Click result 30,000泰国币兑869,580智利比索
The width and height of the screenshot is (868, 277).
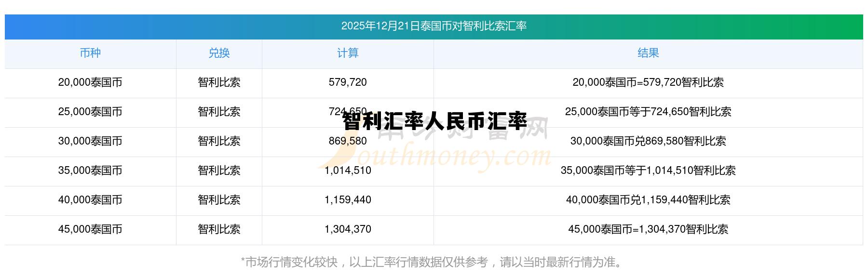click(x=648, y=141)
